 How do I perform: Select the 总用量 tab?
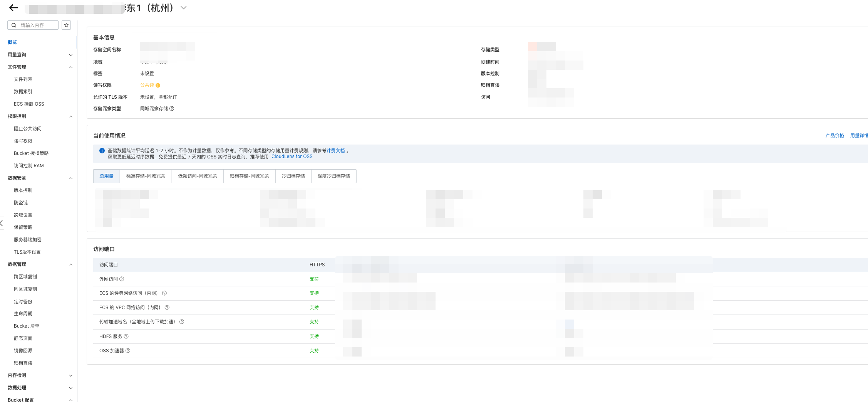(x=107, y=176)
